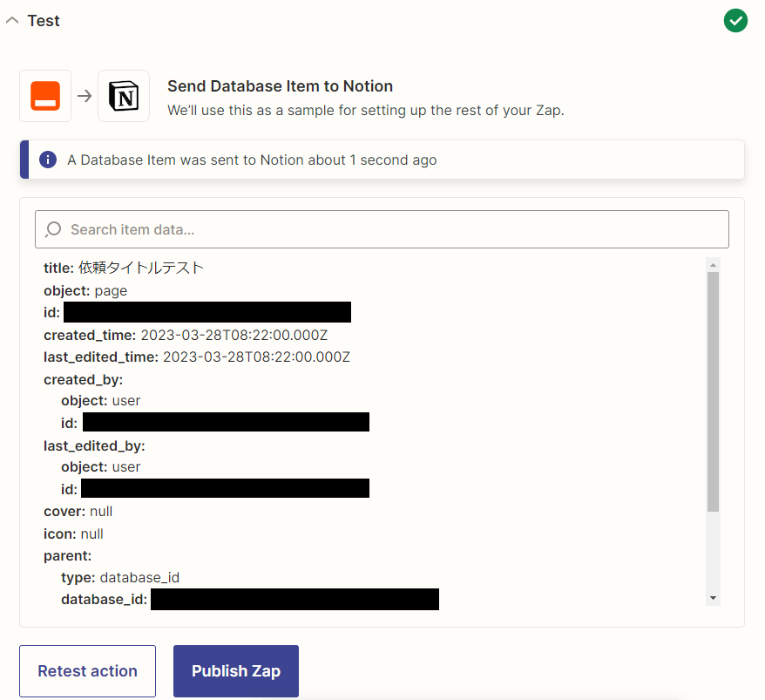Click into Search item data field
The width and height of the screenshot is (765, 700).
pos(382,229)
